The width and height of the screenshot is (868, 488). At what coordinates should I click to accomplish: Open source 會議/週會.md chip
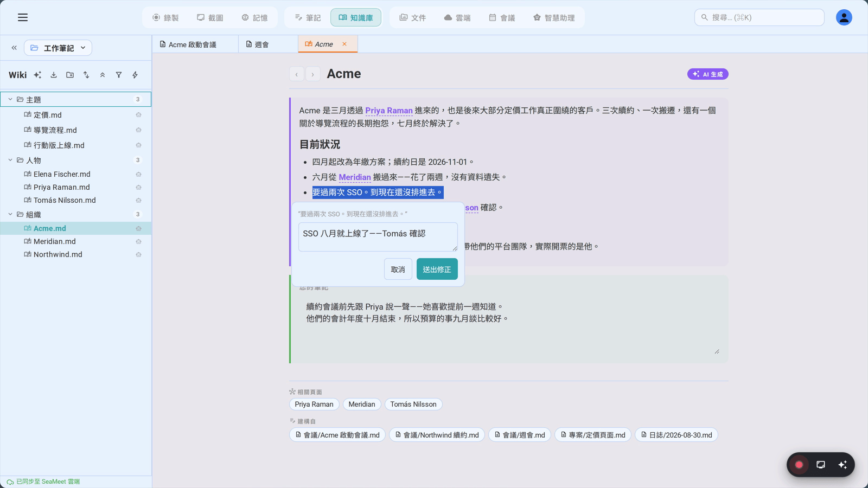[520, 435]
